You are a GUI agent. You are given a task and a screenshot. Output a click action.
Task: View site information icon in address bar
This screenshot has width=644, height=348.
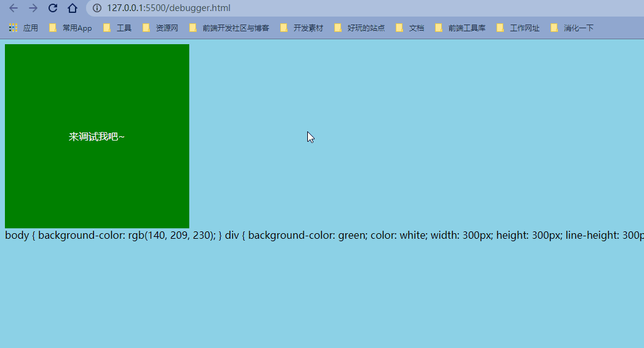tap(97, 8)
